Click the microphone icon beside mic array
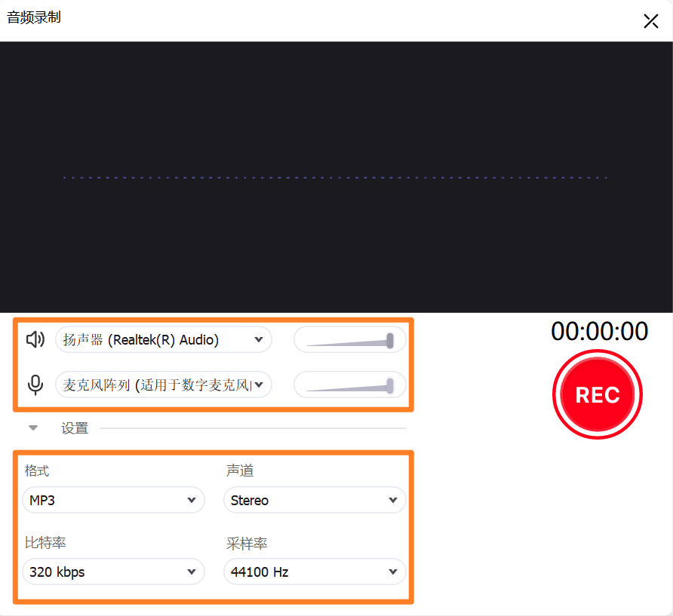673x616 pixels. [x=35, y=385]
